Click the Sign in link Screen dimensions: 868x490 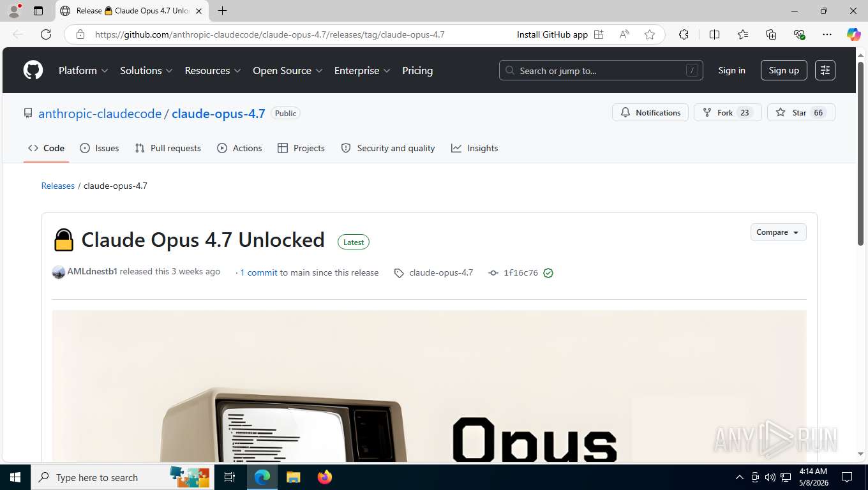pos(731,70)
